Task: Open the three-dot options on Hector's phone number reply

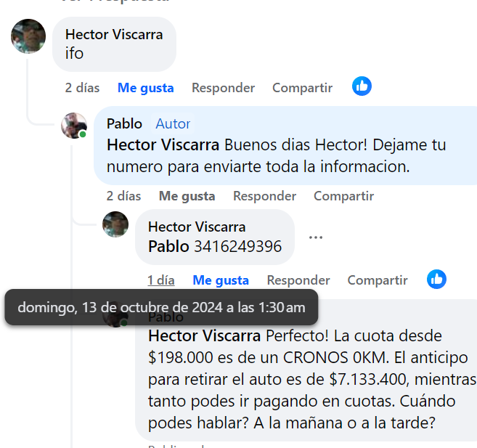Action: [x=315, y=237]
